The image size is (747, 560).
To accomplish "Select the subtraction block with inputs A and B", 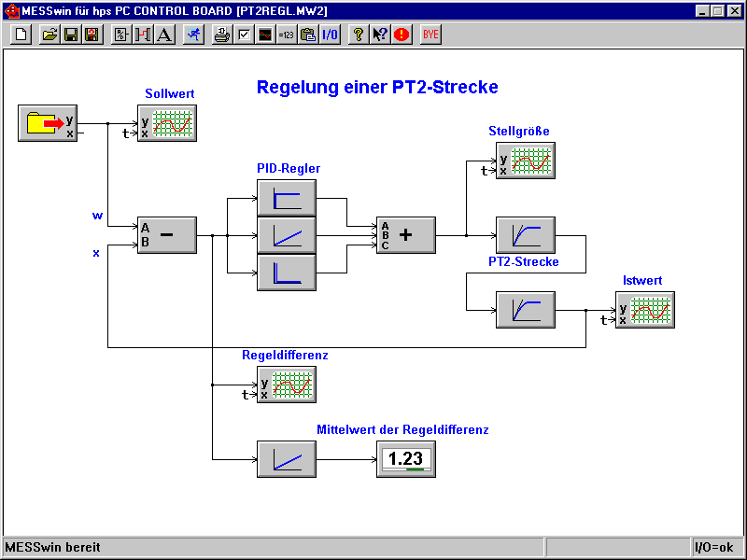I will click(167, 235).
